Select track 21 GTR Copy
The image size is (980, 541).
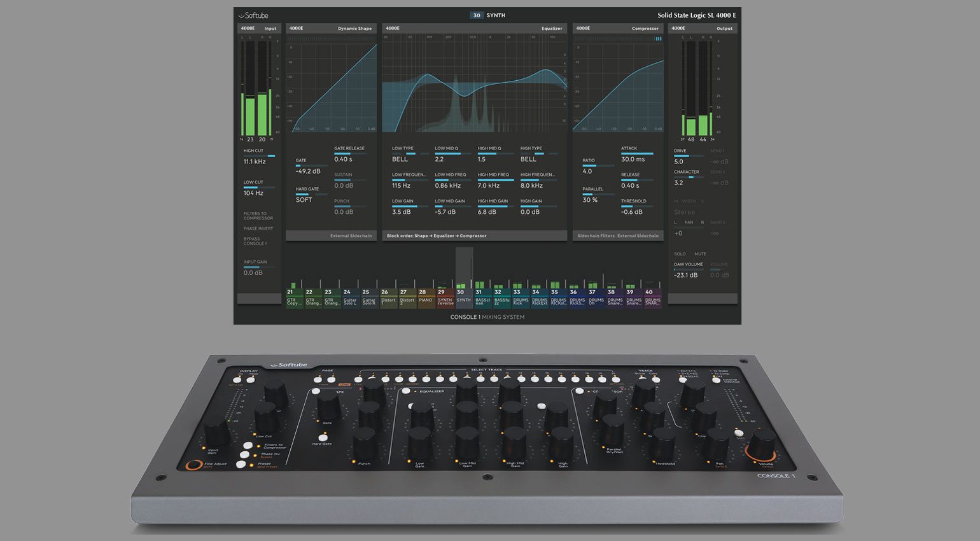[294, 298]
